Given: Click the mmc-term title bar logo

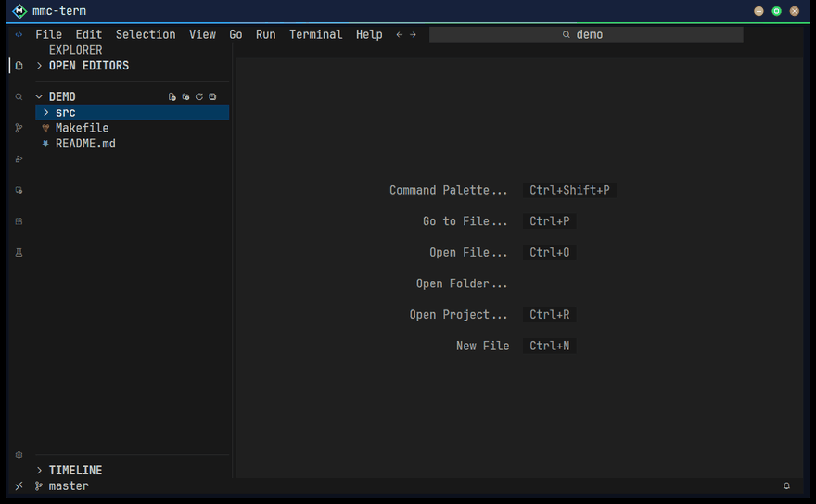Looking at the screenshot, I should pos(19,11).
